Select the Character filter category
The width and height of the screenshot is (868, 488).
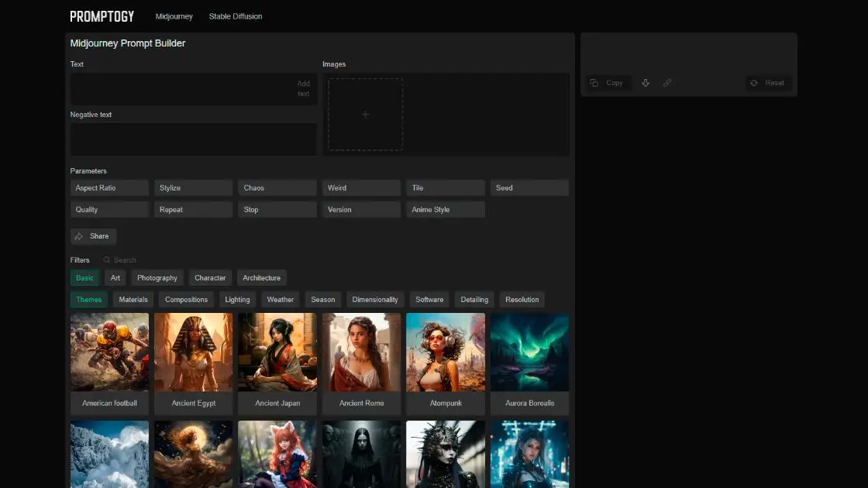pos(210,278)
